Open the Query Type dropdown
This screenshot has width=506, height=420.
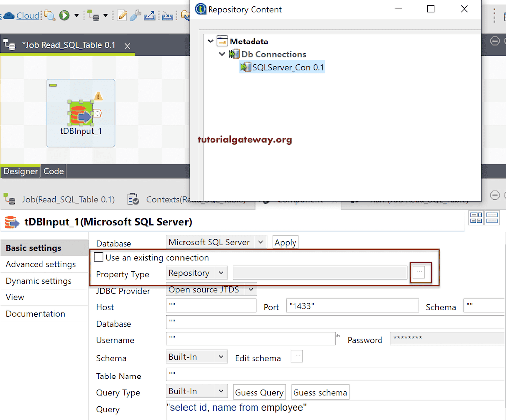(x=196, y=391)
